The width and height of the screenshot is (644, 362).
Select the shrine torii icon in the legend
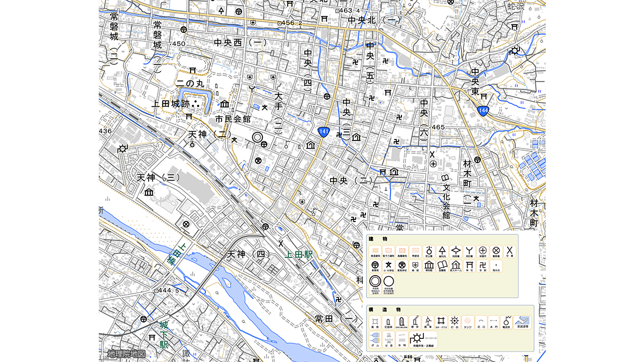(x=469, y=265)
